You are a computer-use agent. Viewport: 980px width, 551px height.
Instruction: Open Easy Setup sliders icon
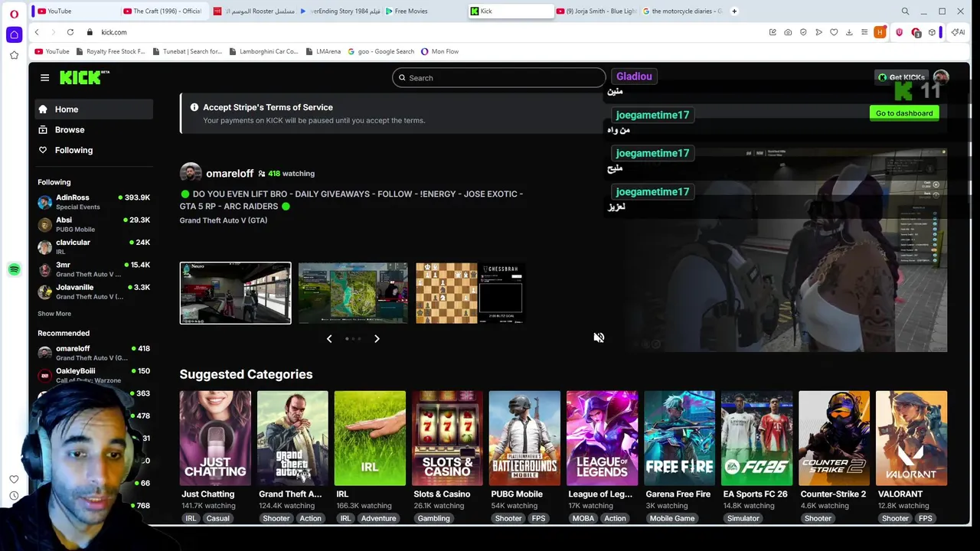coord(864,32)
